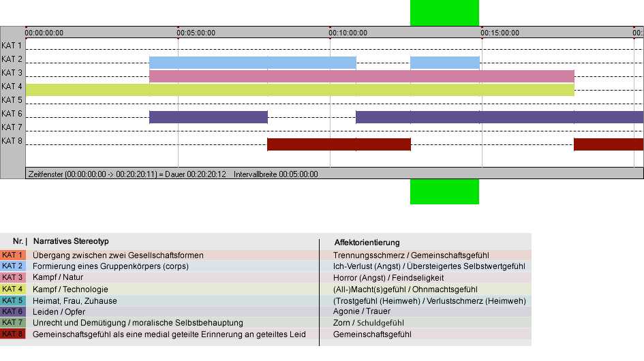Select the first dark red KAT 8 segment
Image resolution: width=644 pixels, height=361 pixels.
[339, 144]
